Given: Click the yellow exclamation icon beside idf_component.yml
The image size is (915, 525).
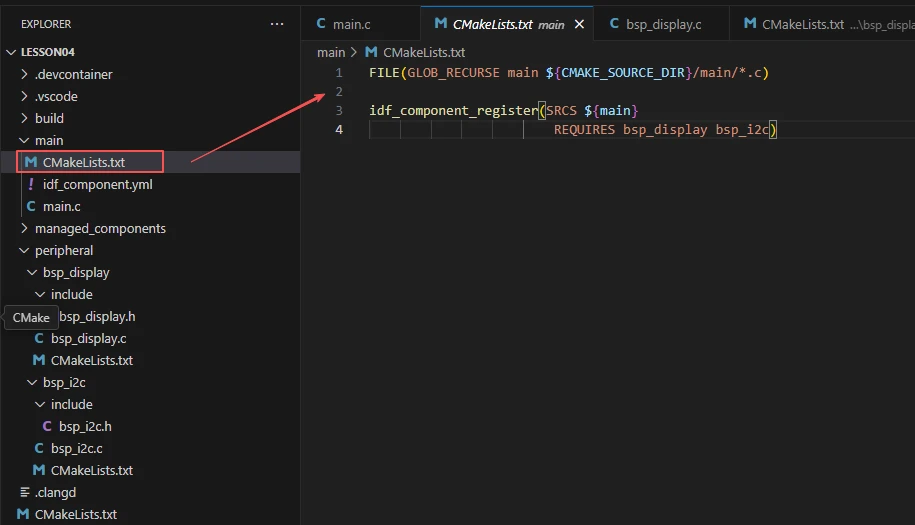Looking at the screenshot, I should tap(31, 184).
